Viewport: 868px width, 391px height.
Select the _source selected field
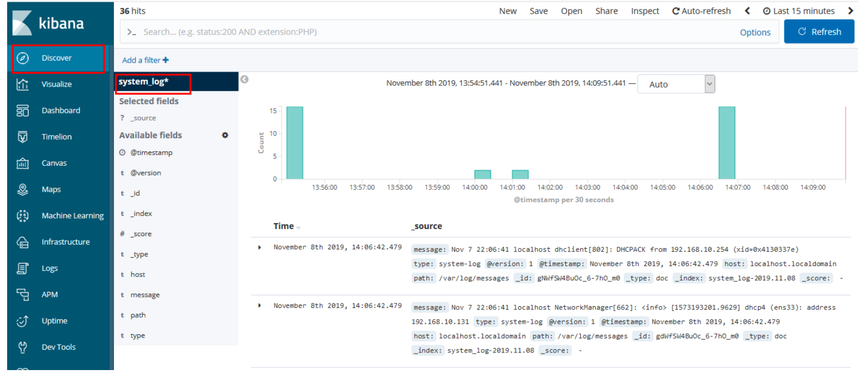click(x=144, y=118)
